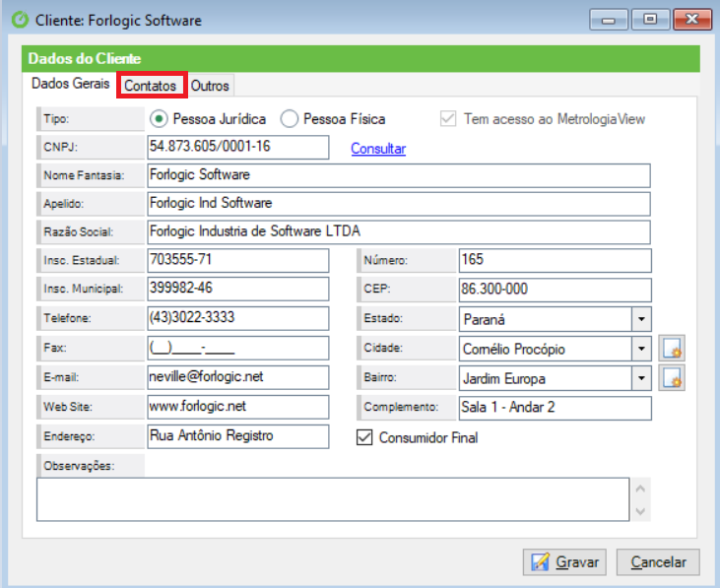The height and width of the screenshot is (588, 720).
Task: Click the green app icon in title bar
Action: [20, 20]
